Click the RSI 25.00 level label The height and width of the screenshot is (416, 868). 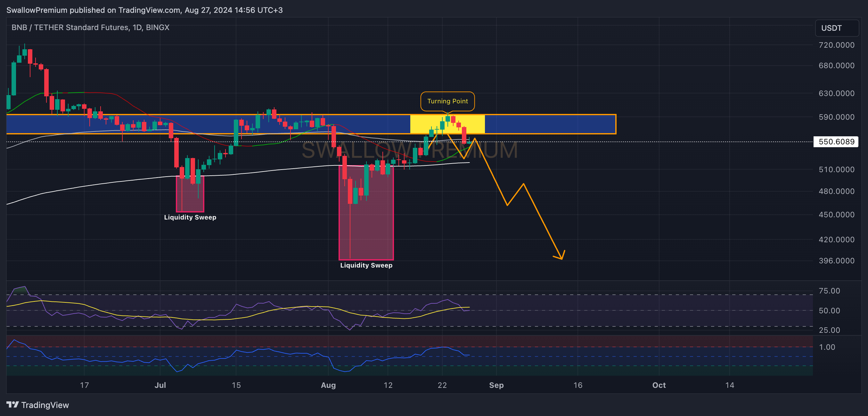tap(829, 330)
